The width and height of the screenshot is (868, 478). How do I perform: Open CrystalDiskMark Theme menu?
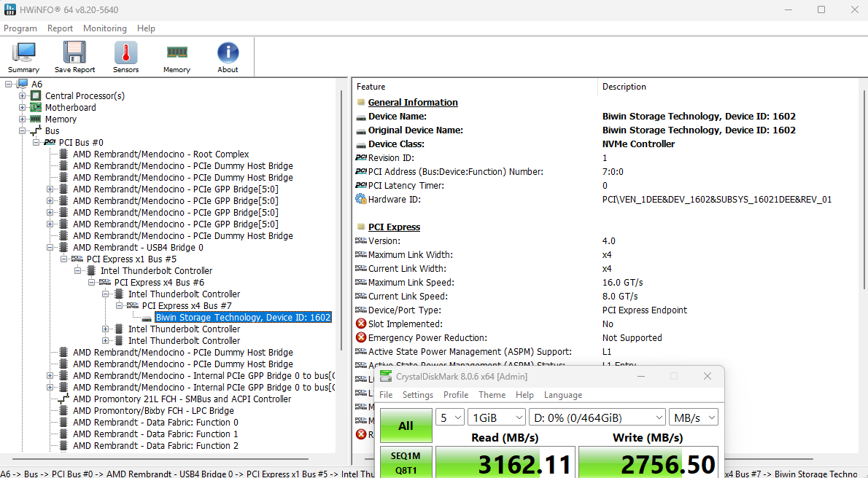[492, 394]
